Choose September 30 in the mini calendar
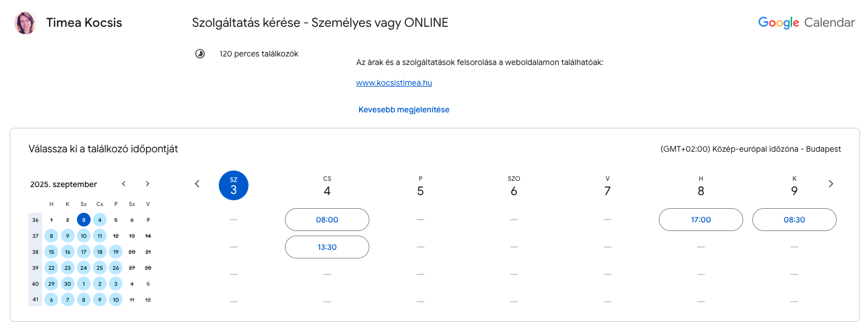This screenshot has width=868, height=328. coord(67,284)
